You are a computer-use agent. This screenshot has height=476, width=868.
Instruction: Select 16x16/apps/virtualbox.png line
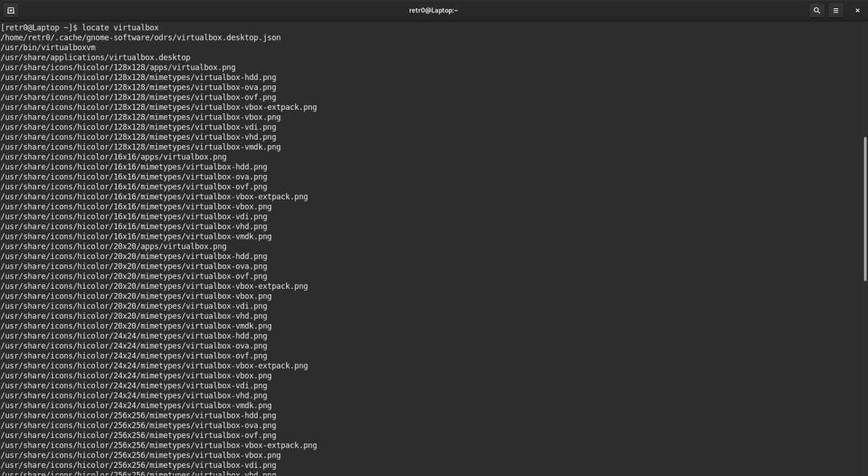pyautogui.click(x=114, y=157)
